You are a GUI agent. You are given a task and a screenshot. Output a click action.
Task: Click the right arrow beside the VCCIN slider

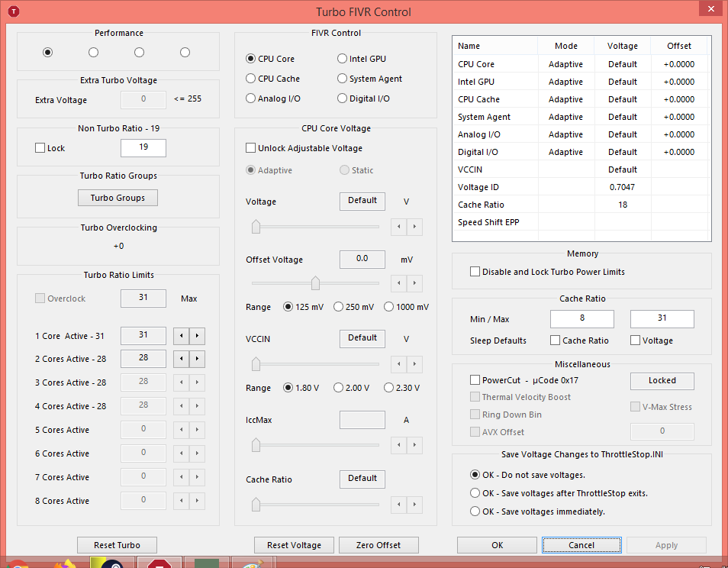(414, 364)
